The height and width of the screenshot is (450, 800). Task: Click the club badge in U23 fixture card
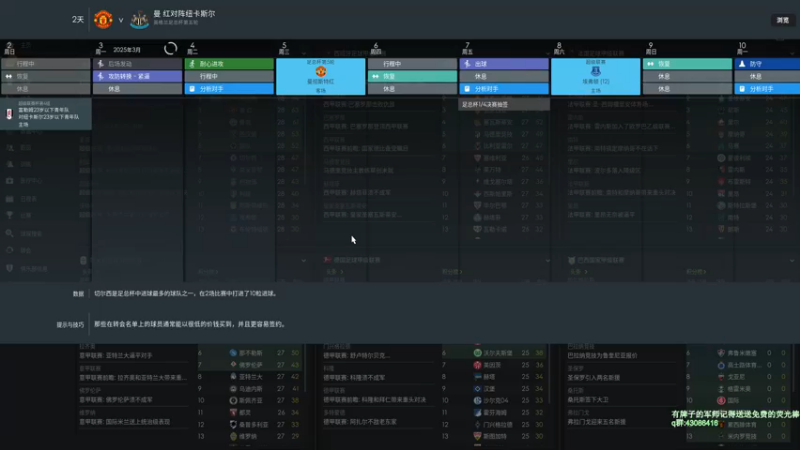tap(9, 114)
